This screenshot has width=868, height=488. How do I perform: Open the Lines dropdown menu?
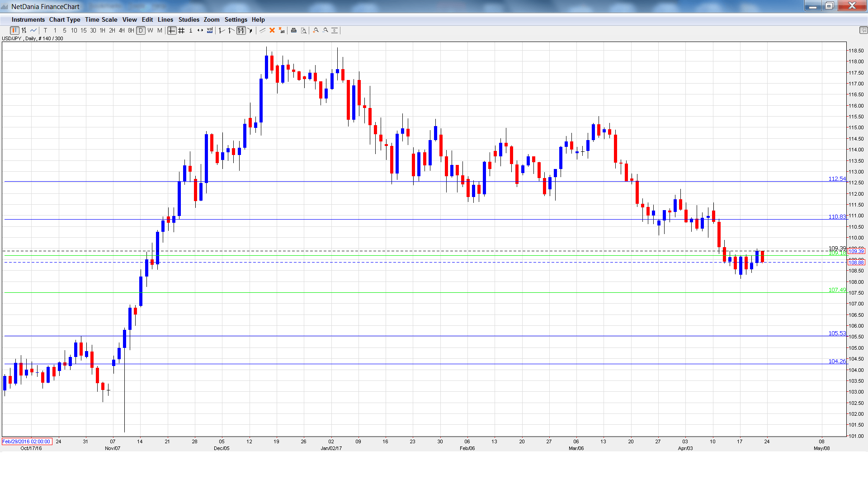(x=165, y=19)
